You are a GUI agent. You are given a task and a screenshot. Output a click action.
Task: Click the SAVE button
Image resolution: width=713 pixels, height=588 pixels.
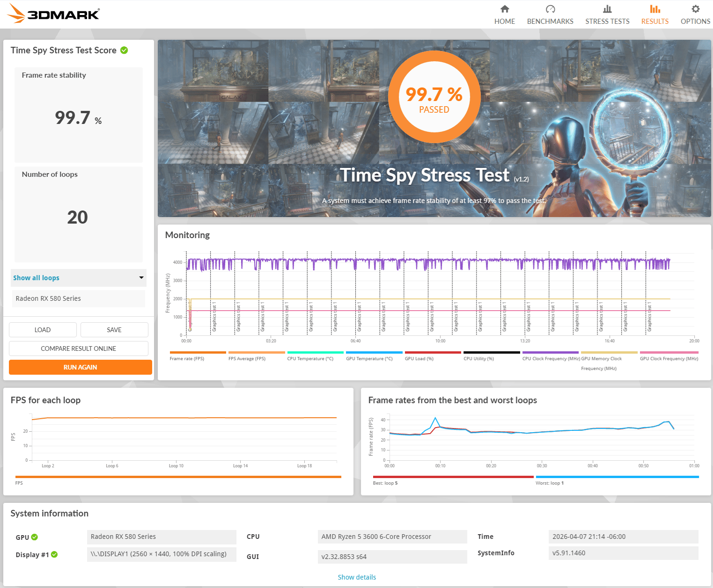tap(114, 330)
